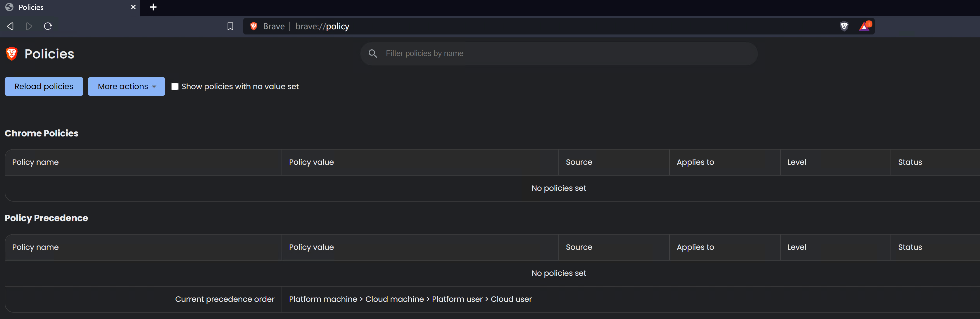The width and height of the screenshot is (980, 319).
Task: Click the magnifier icon in filter box
Action: pos(373,54)
